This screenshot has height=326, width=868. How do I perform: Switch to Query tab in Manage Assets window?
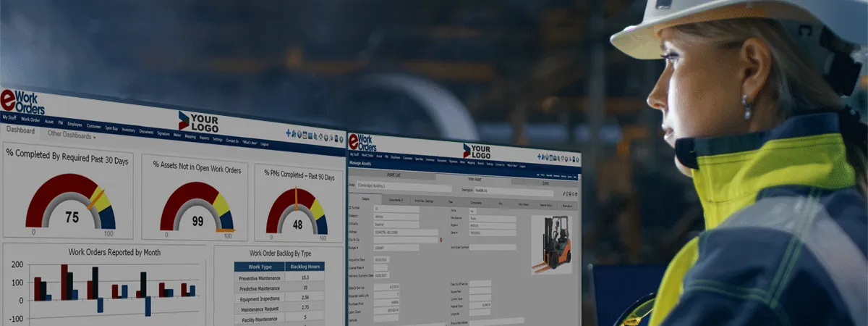click(x=545, y=183)
